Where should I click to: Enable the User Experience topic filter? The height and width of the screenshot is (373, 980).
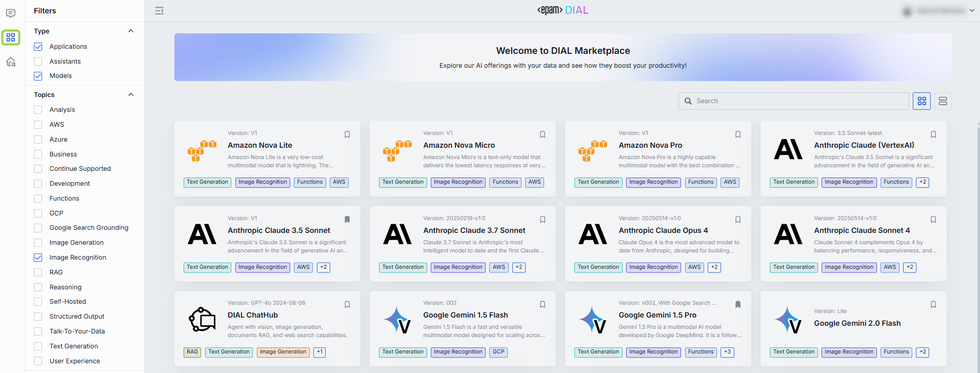[x=38, y=361]
